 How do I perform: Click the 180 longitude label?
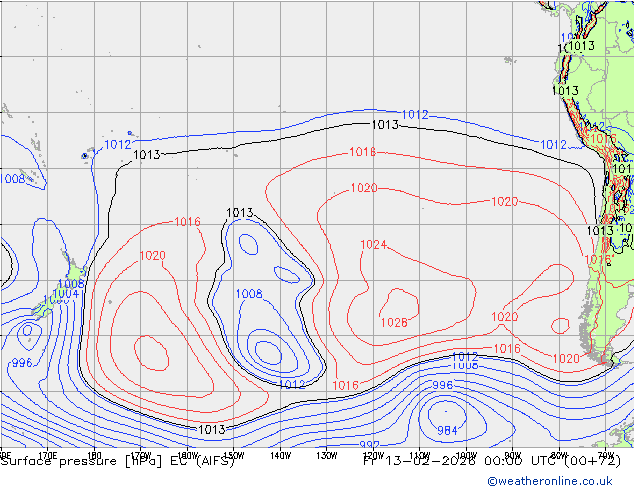coord(94,456)
